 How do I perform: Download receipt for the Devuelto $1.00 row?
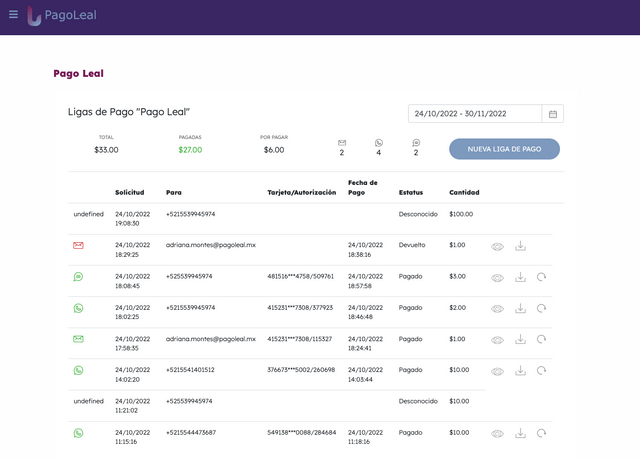point(520,246)
